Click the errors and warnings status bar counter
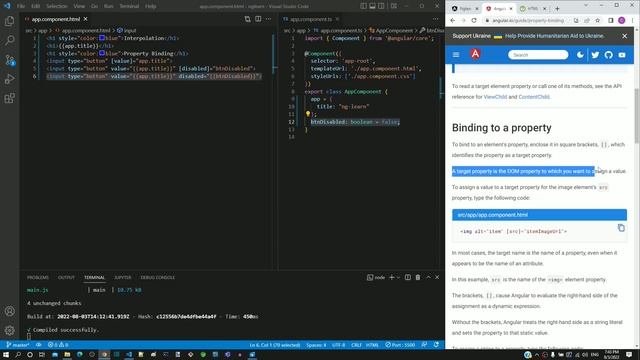Screen dimensions: 640x360 (x=58, y=345)
